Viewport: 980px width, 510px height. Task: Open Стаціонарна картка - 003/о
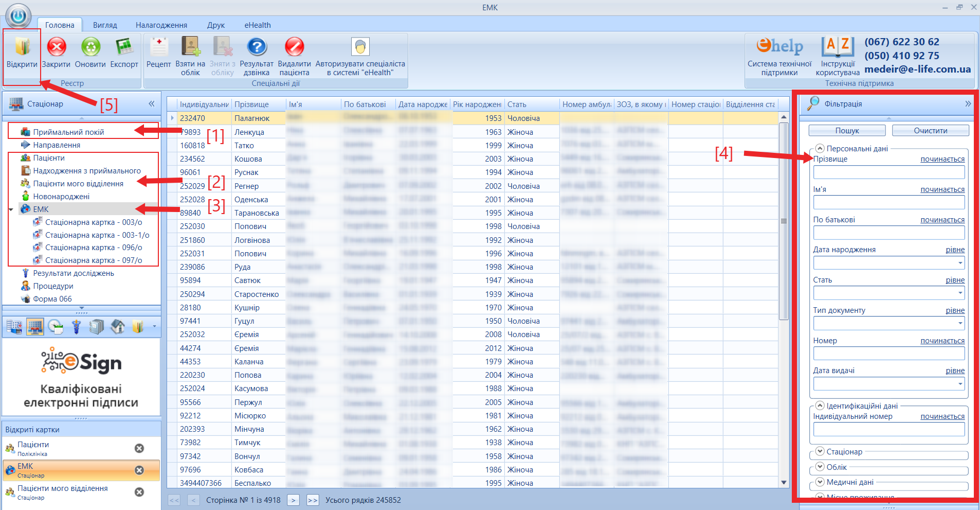point(94,222)
